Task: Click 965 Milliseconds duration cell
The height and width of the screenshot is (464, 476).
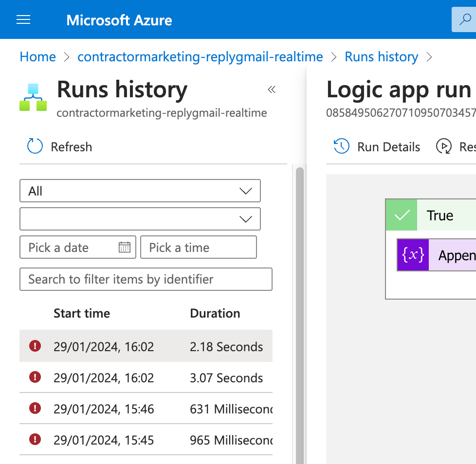Action: coord(231,440)
